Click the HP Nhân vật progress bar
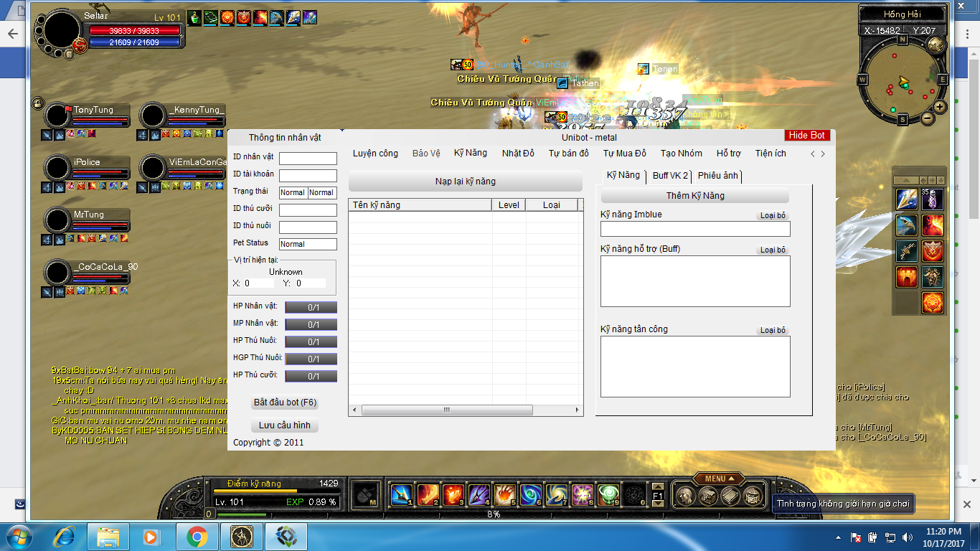980x551 pixels. pos(311,308)
